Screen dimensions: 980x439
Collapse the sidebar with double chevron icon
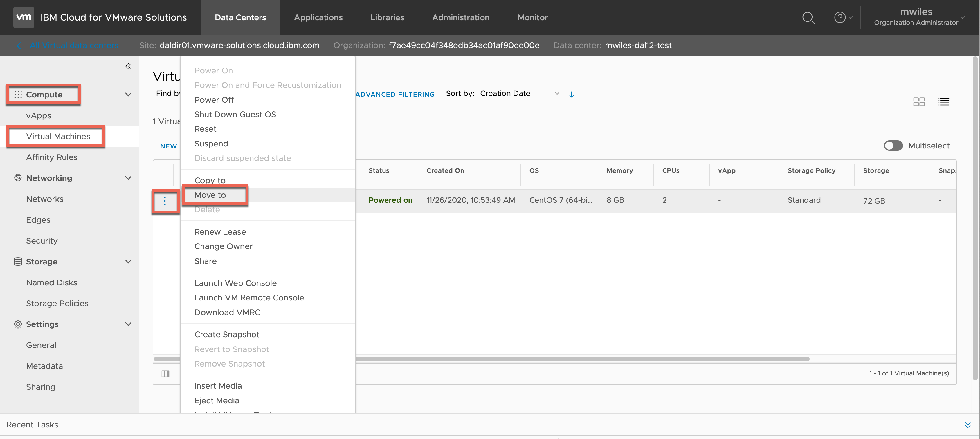point(128,66)
